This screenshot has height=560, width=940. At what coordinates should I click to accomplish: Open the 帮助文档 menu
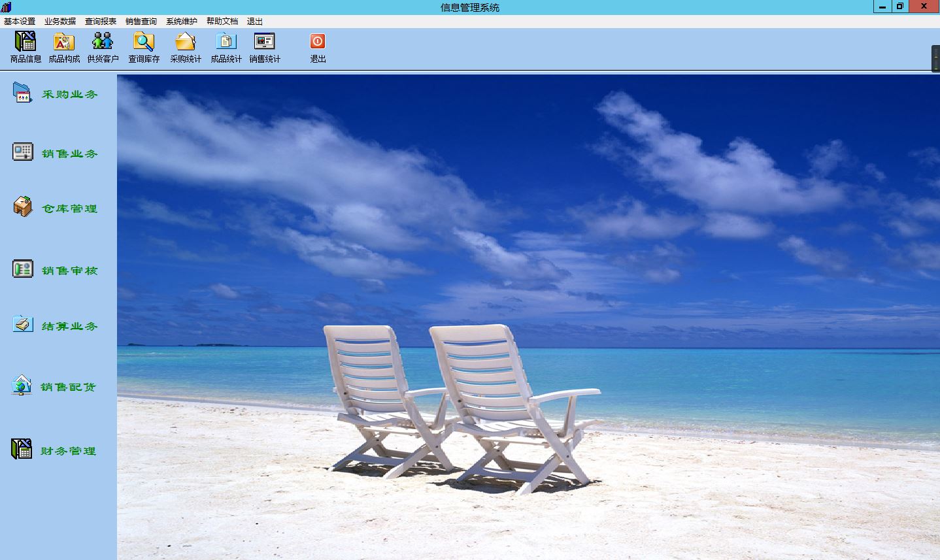click(x=222, y=22)
